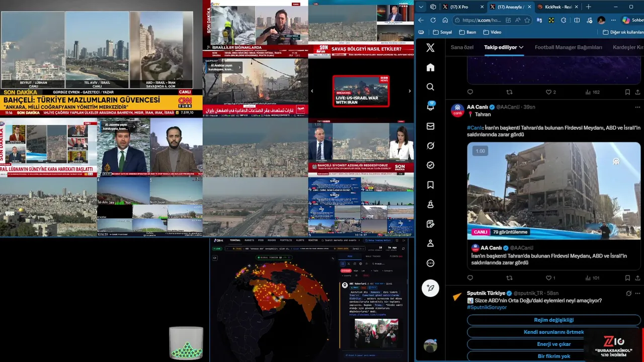
Task: Open the Basın bookmarks folder
Action: pyautogui.click(x=467, y=32)
